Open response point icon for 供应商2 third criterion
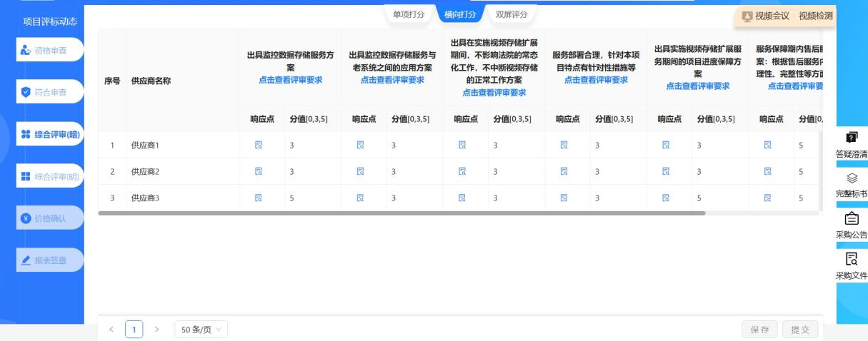 point(462,172)
